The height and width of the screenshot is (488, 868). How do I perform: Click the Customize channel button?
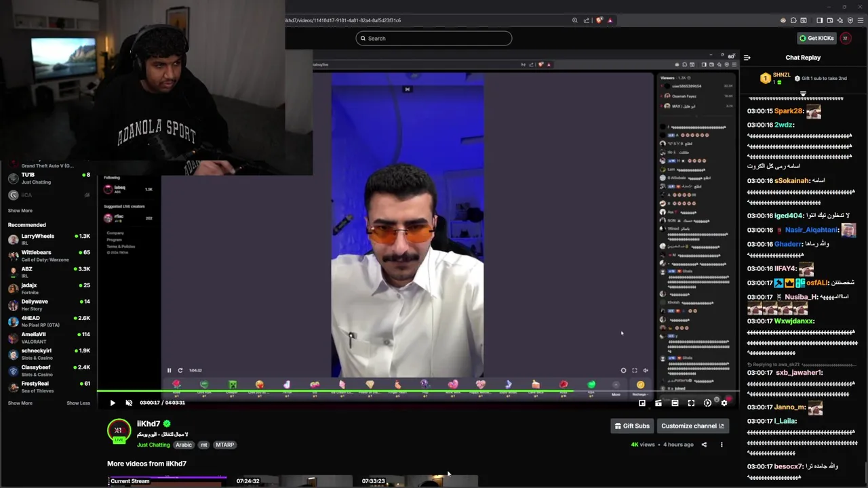pos(692,426)
